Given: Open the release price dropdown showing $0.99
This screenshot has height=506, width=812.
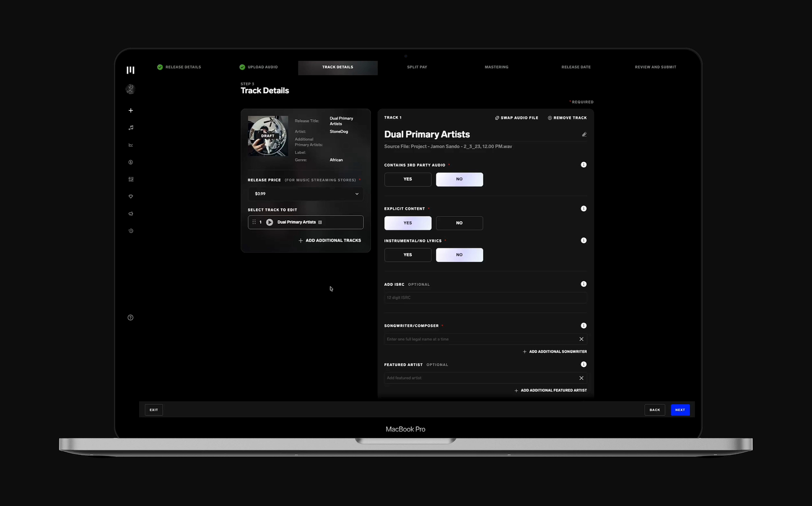Looking at the screenshot, I should coord(305,194).
